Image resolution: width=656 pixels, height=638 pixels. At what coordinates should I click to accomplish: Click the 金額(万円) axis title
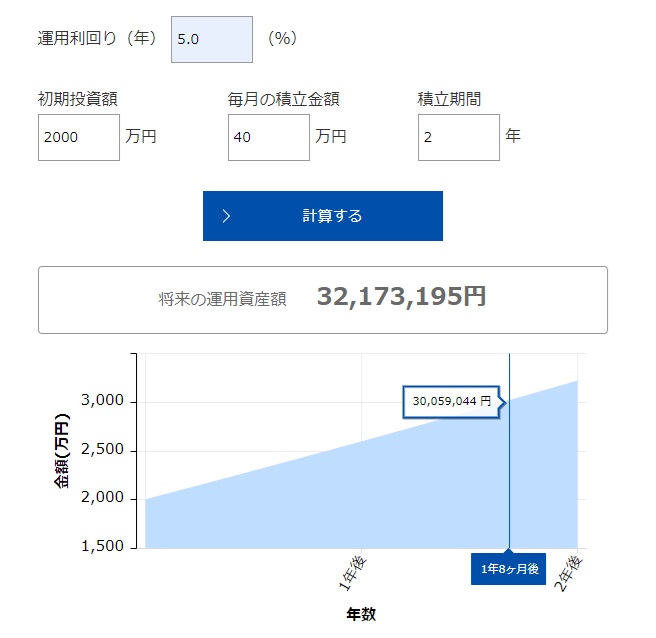(x=62, y=450)
